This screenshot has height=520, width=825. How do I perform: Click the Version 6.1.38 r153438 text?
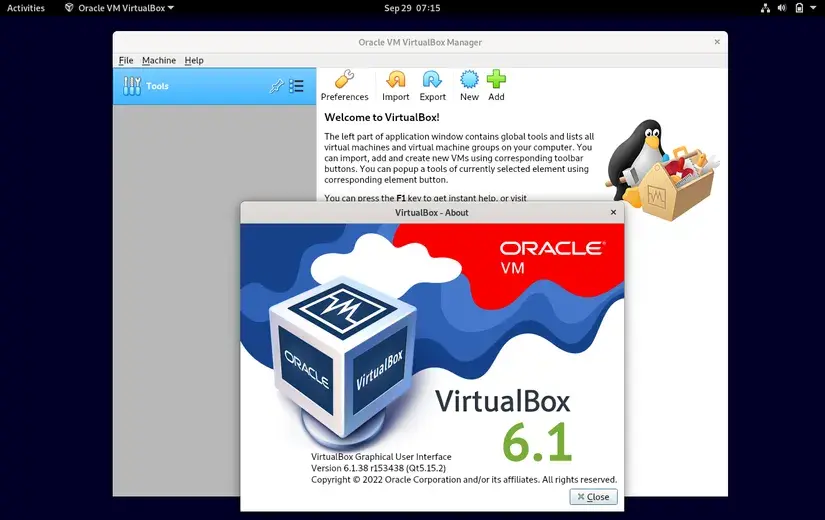coord(378,468)
